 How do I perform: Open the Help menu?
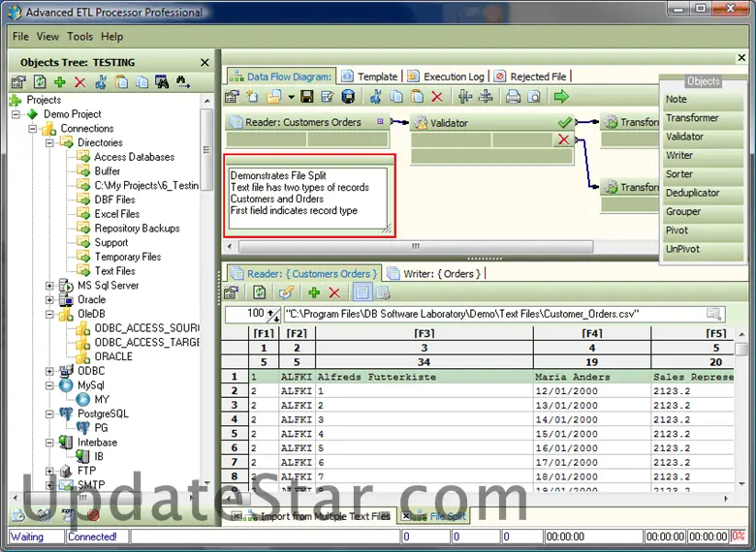click(111, 37)
